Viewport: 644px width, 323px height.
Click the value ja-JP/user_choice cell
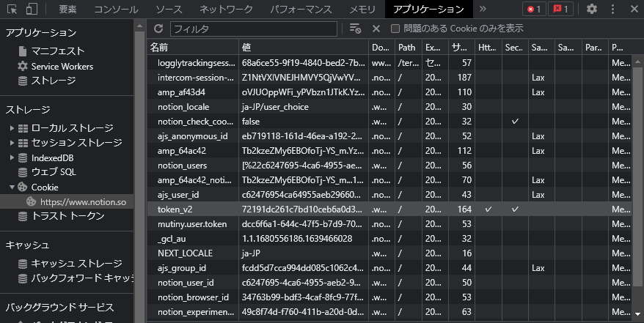(x=304, y=107)
